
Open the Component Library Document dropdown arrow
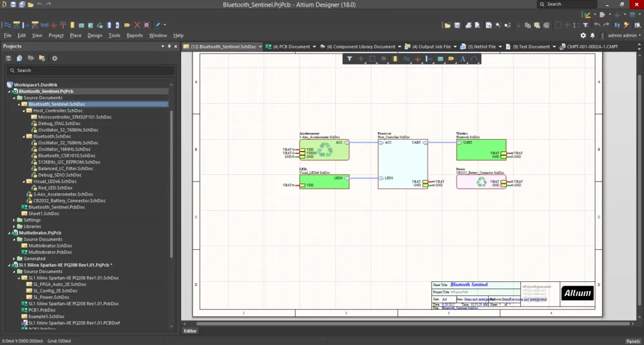pyautogui.click(x=400, y=47)
